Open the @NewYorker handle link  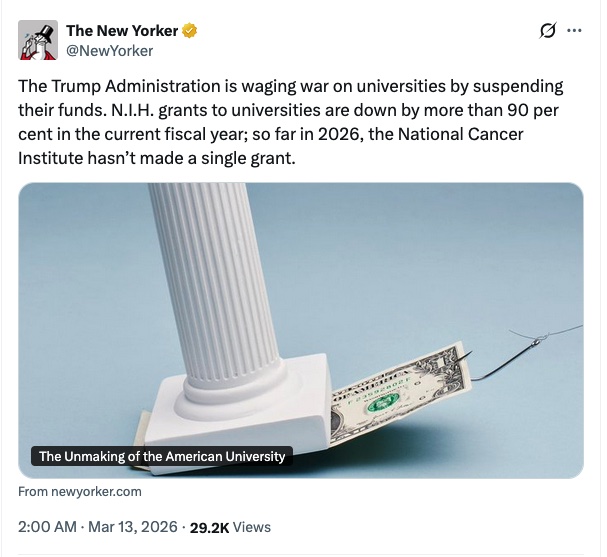[109, 51]
